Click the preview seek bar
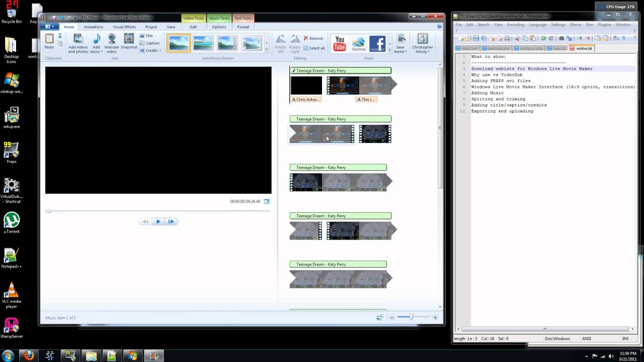The image size is (644, 362). 158,211
